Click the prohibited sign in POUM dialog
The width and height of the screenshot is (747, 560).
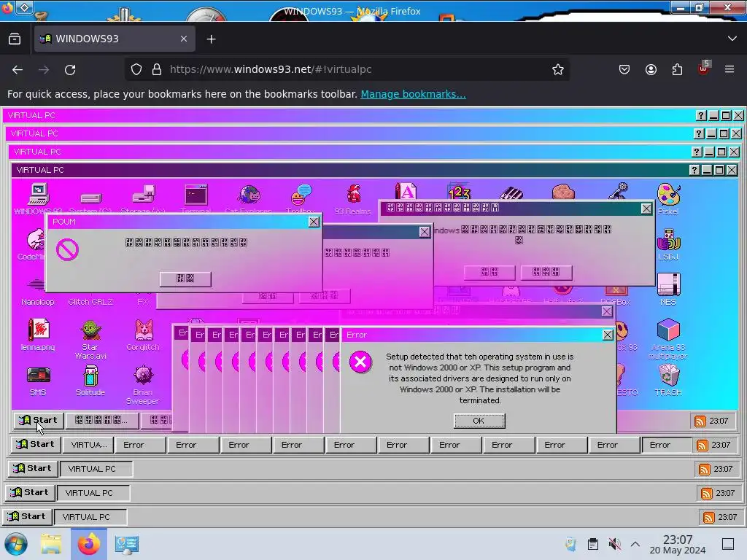[x=67, y=249]
